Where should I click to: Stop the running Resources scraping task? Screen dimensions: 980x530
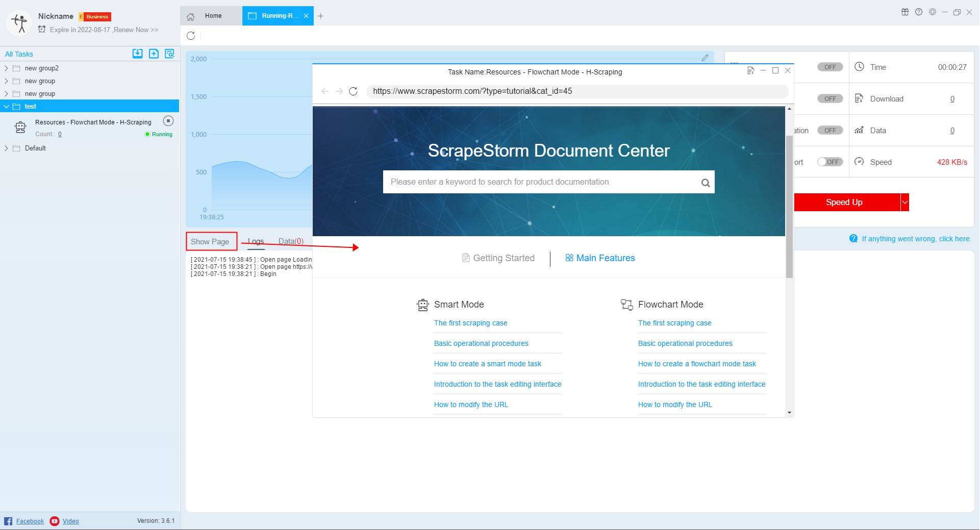[168, 121]
